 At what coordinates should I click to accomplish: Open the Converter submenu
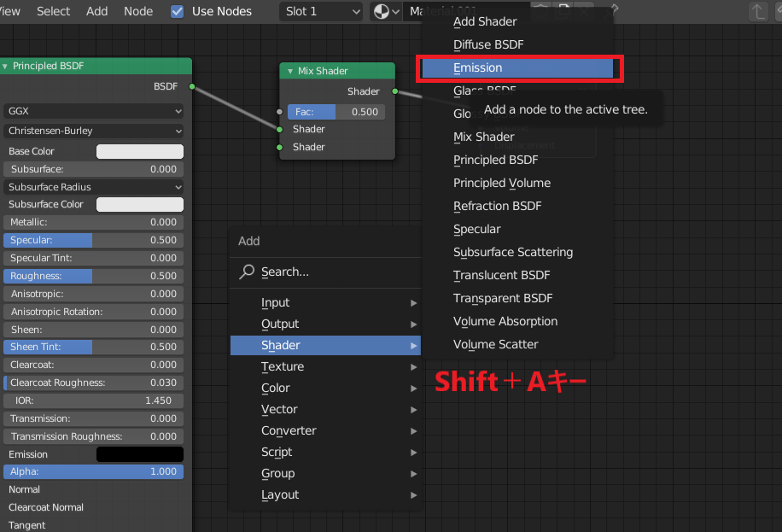325,430
